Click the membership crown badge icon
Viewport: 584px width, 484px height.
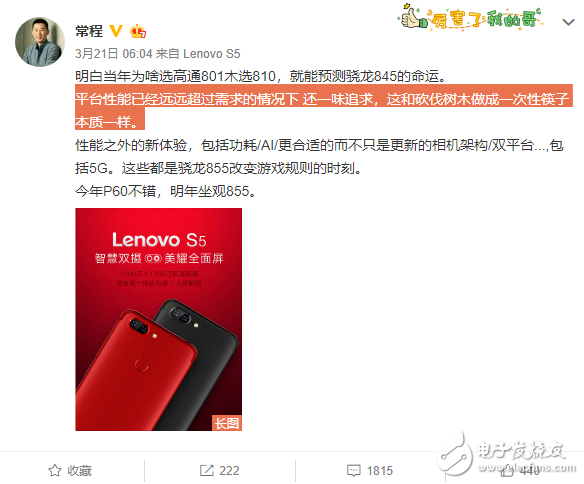pyautogui.click(x=138, y=31)
